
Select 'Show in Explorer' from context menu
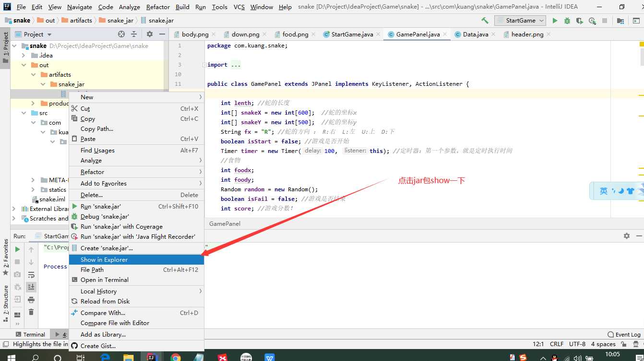coord(136,259)
